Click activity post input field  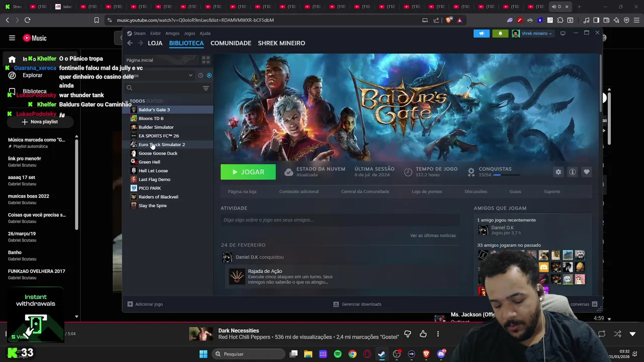[x=340, y=220]
